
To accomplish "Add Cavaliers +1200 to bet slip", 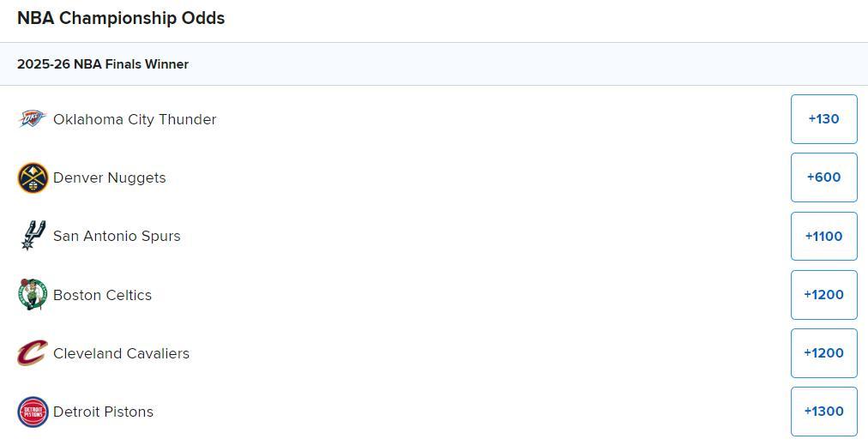I will (823, 353).
